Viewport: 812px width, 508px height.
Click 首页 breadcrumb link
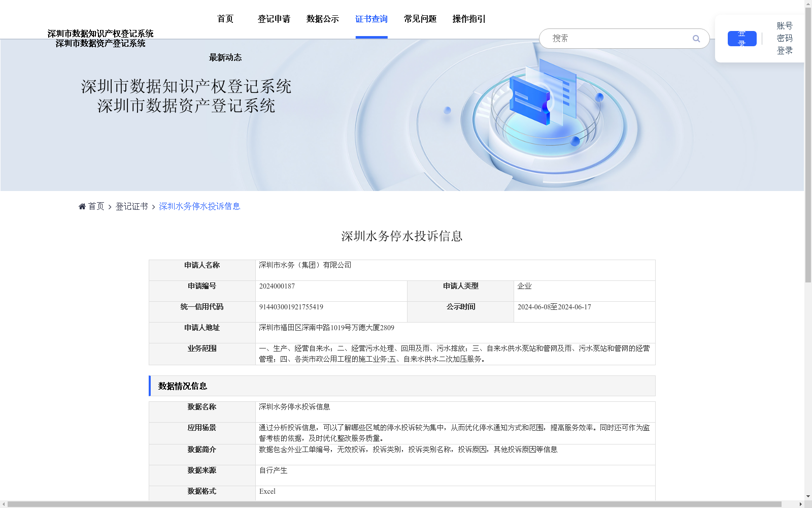[96, 206]
